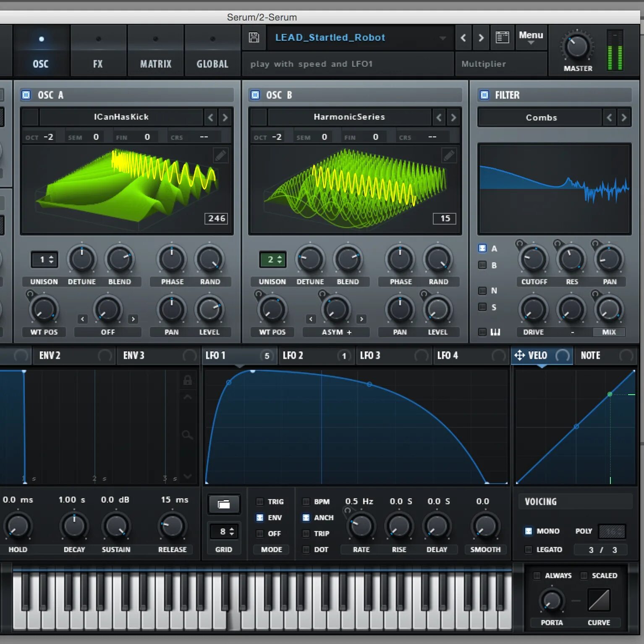Viewport: 644px width, 644px height.
Task: Open the Menu dropdown
Action: pyautogui.click(x=531, y=38)
